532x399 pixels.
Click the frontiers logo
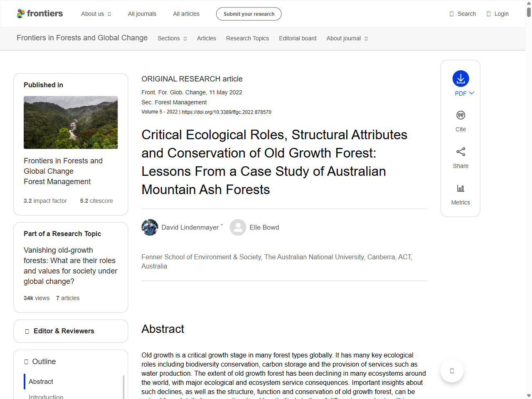(40, 13)
